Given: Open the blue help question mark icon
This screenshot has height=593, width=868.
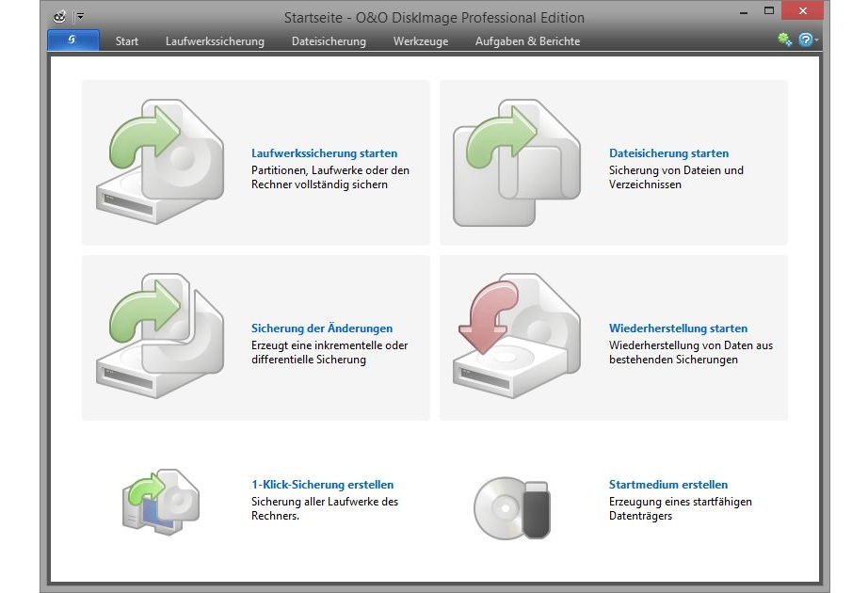Looking at the screenshot, I should point(805,40).
